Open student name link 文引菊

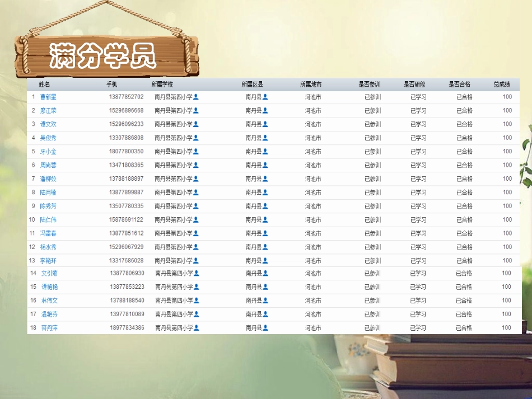(49, 273)
